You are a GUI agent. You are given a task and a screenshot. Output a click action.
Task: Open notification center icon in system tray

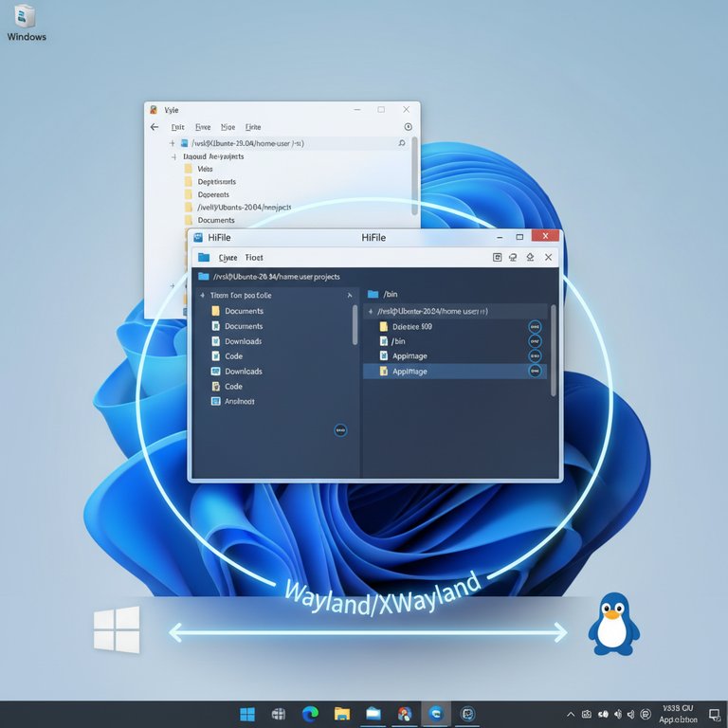(x=714, y=715)
